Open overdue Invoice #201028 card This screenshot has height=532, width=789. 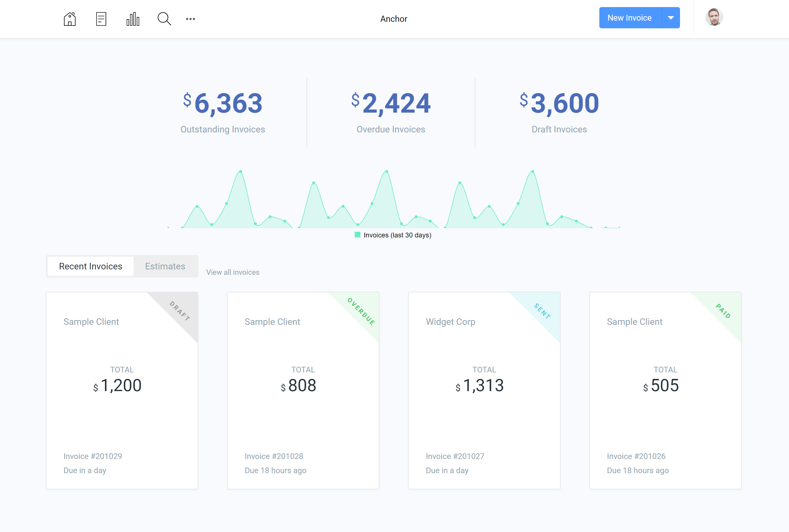point(303,390)
